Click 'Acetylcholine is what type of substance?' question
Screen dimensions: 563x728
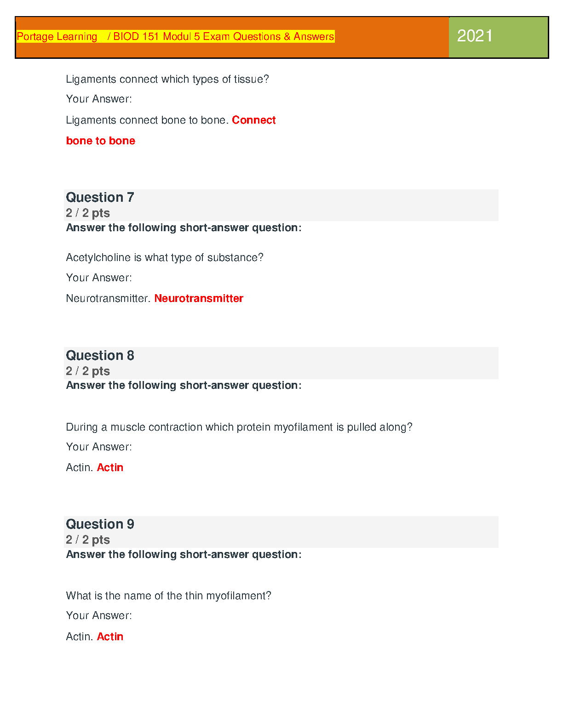pyautogui.click(x=164, y=257)
